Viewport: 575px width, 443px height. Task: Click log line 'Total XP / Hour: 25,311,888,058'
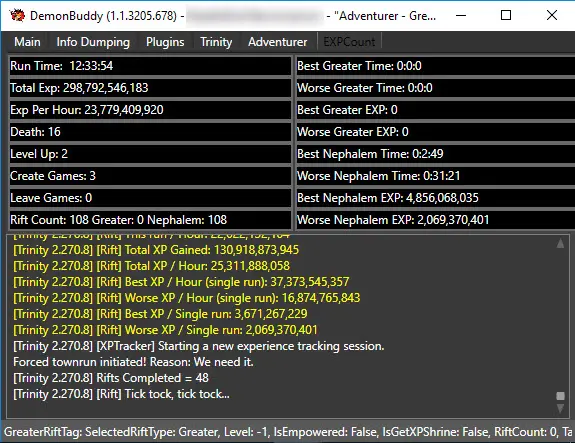(151, 266)
